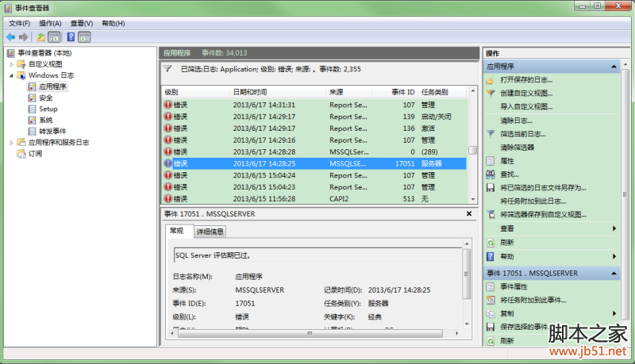Select 安全 log in tree
This screenshot has width=635, height=364.
point(46,98)
